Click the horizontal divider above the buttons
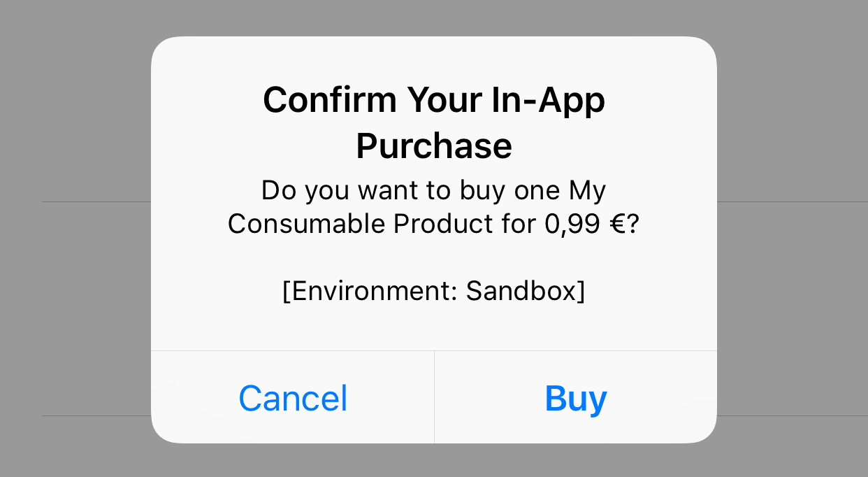 tap(434, 350)
